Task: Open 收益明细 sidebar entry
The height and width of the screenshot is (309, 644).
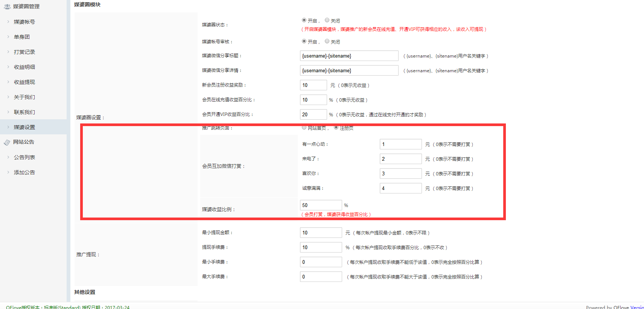Action: [24, 67]
